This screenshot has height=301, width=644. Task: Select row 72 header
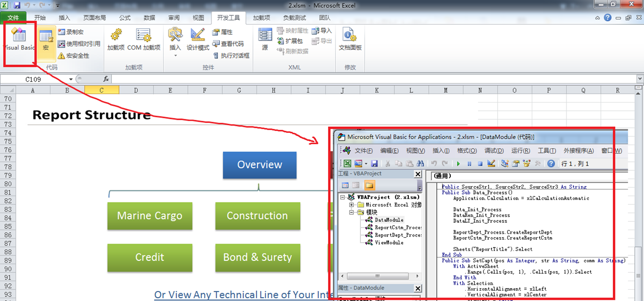point(7,116)
